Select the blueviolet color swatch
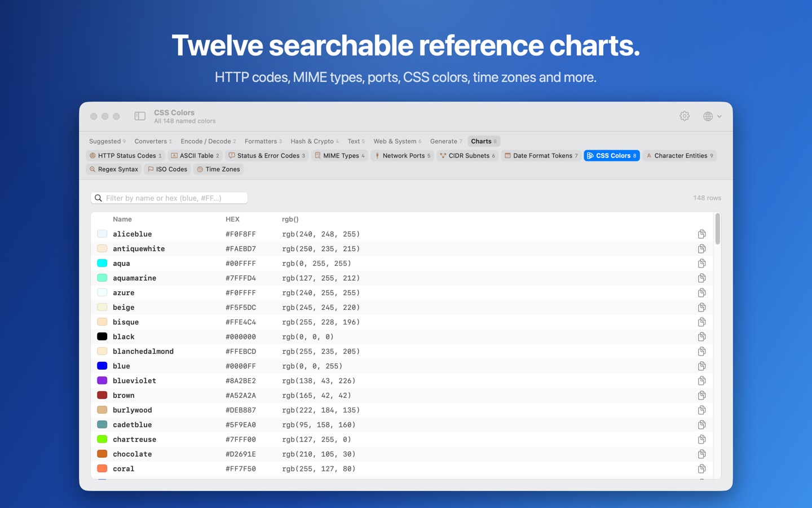Image resolution: width=812 pixels, height=508 pixels. coord(102,380)
